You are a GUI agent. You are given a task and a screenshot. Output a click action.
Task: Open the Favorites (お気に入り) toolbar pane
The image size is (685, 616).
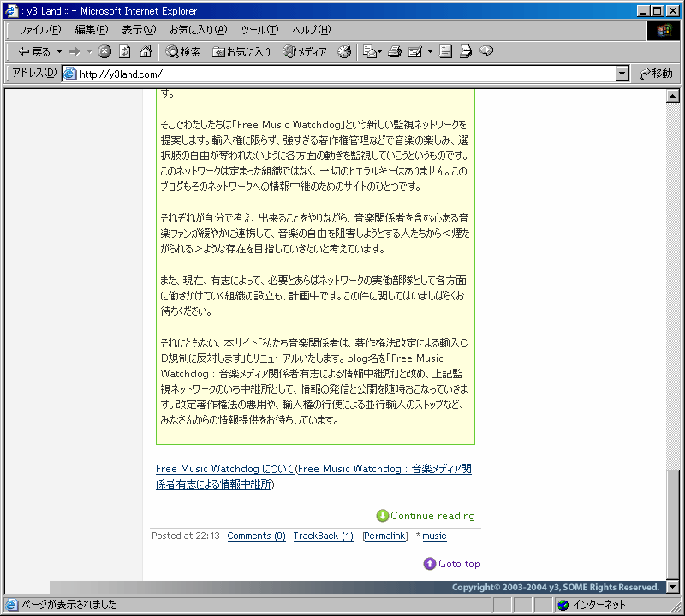pyautogui.click(x=241, y=52)
